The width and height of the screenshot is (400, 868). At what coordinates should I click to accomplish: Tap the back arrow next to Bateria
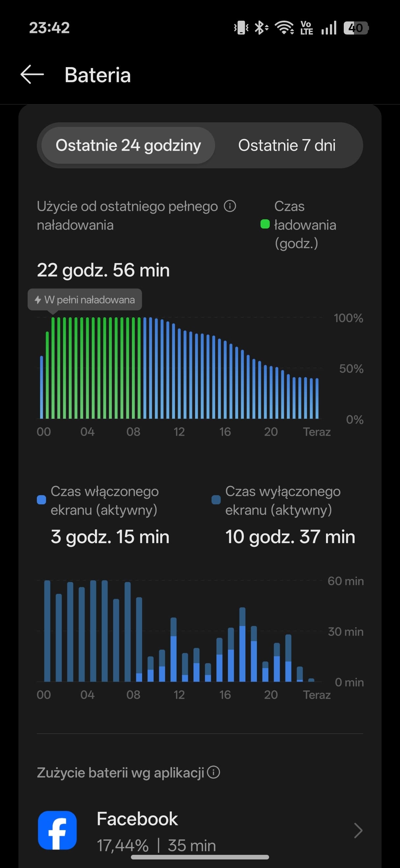[x=32, y=74]
